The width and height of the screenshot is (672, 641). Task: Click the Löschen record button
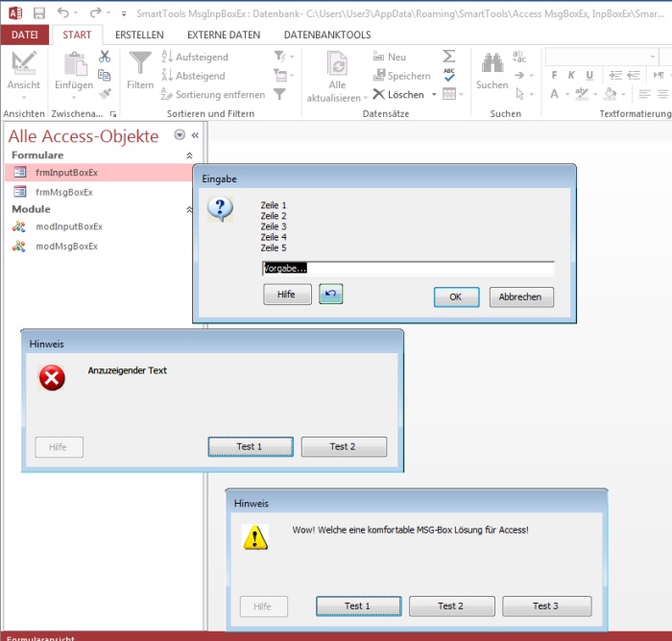(398, 94)
